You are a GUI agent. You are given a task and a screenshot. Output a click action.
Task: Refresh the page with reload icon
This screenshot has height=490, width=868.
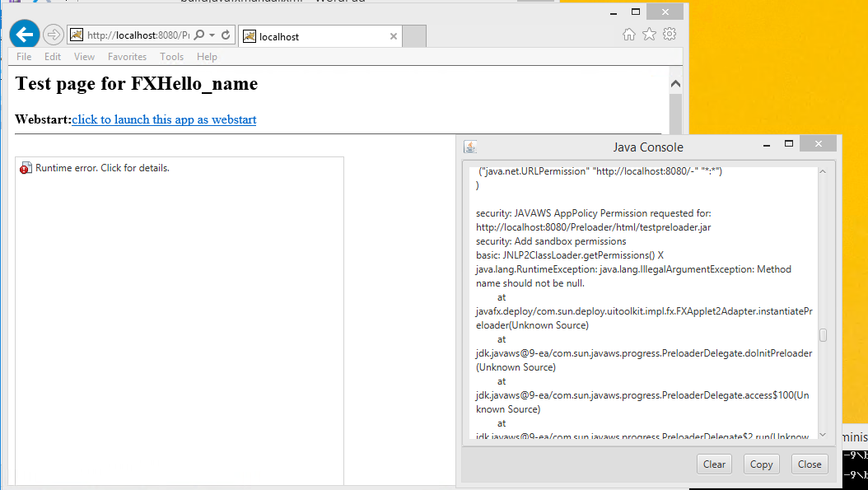(226, 35)
